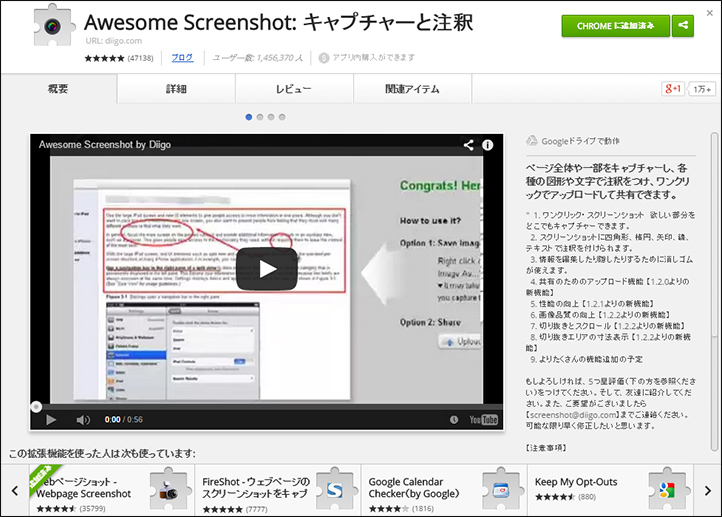Click the play icon in the video control bar
The height and width of the screenshot is (517, 722).
[51, 419]
